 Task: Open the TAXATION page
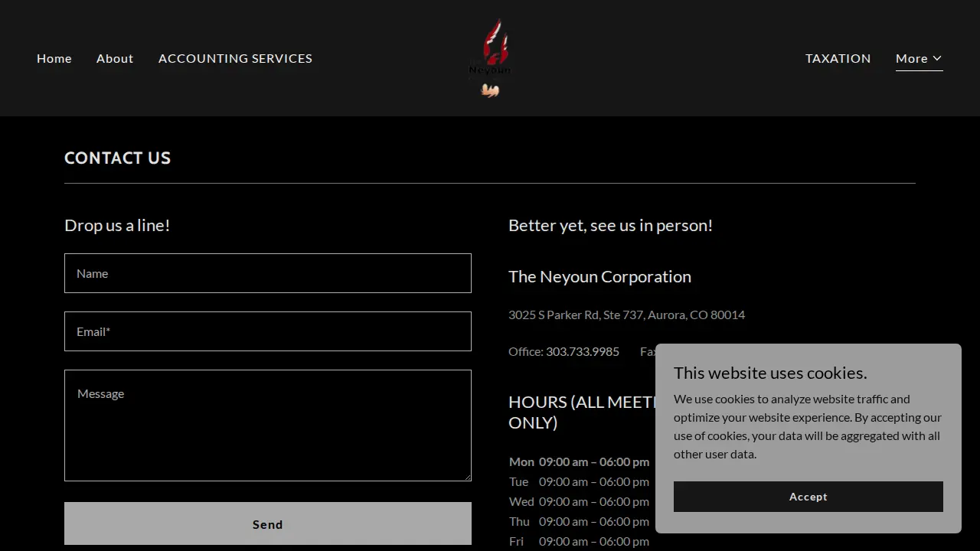(838, 58)
